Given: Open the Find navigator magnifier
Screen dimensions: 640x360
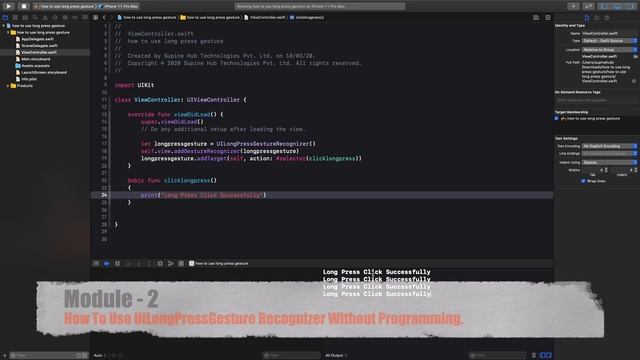Looking at the screenshot, I should 35,18.
